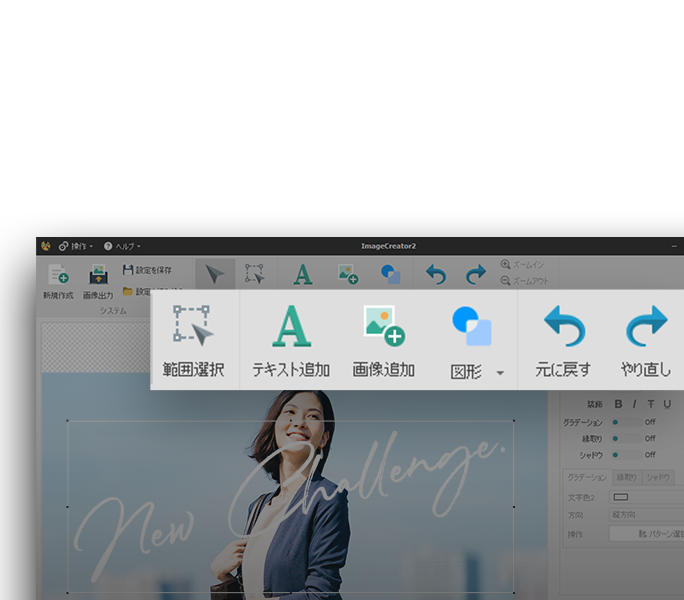The image size is (684, 600).
Task: Open the ヘルプ menu in the title bar
Action: pos(122,246)
